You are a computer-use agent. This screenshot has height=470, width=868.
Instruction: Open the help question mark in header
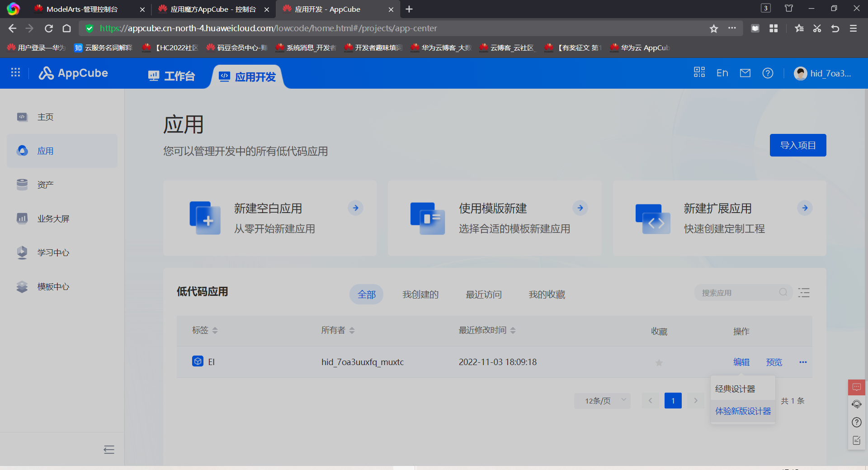[768, 73]
